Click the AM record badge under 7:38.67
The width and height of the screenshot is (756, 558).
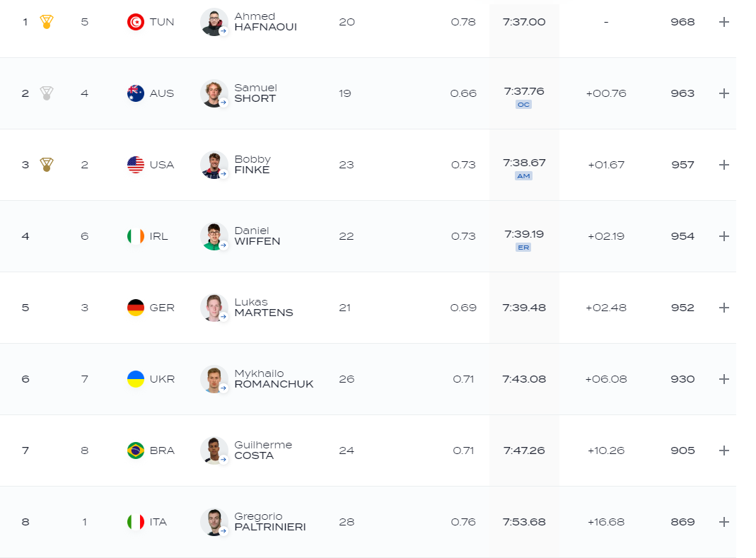point(523,175)
